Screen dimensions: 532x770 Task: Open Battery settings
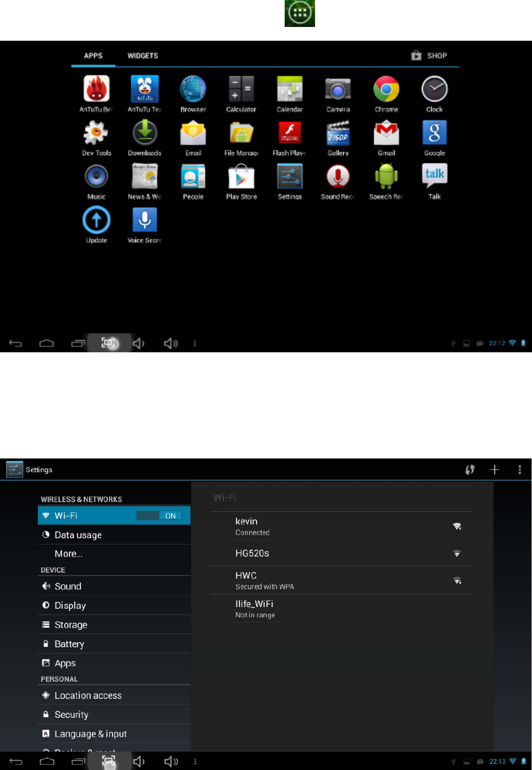pyautogui.click(x=114, y=644)
